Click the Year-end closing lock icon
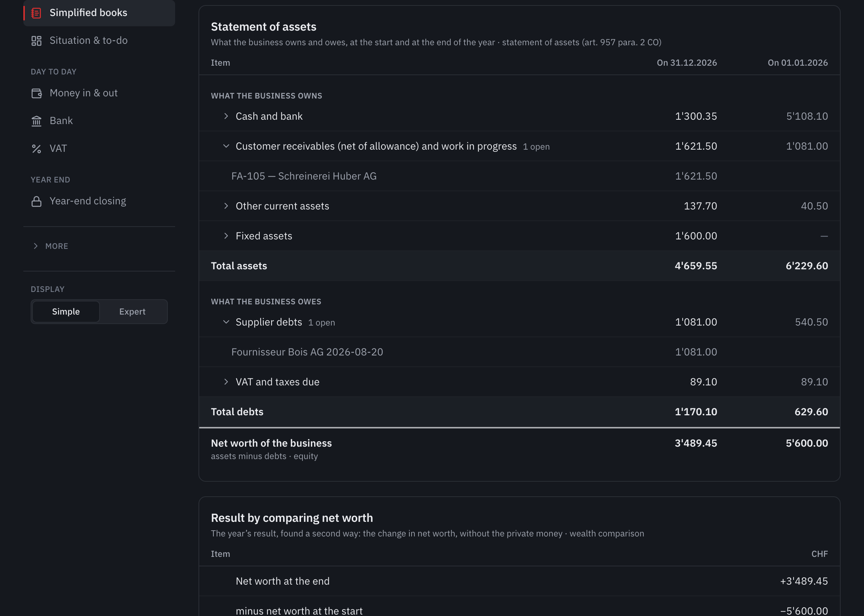 tap(36, 201)
